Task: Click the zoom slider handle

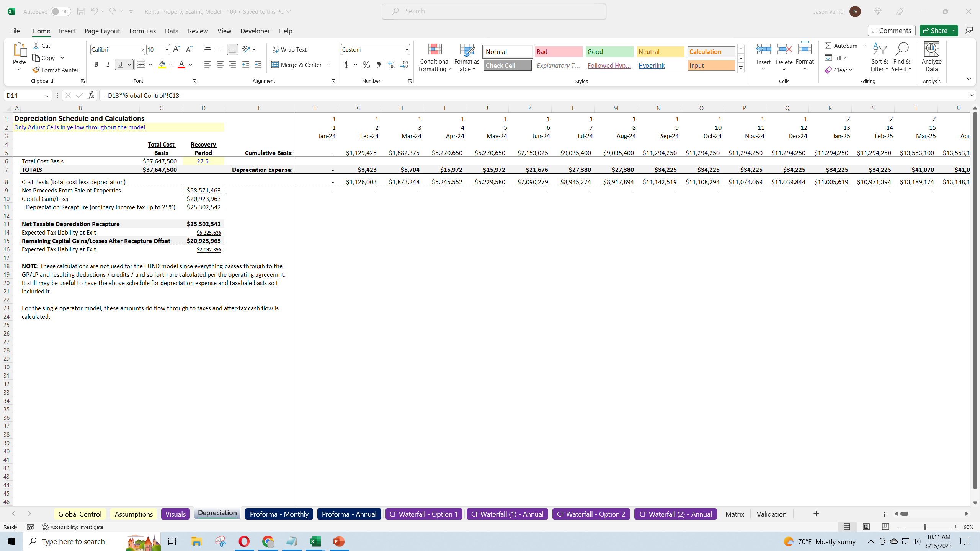Action: (926, 527)
